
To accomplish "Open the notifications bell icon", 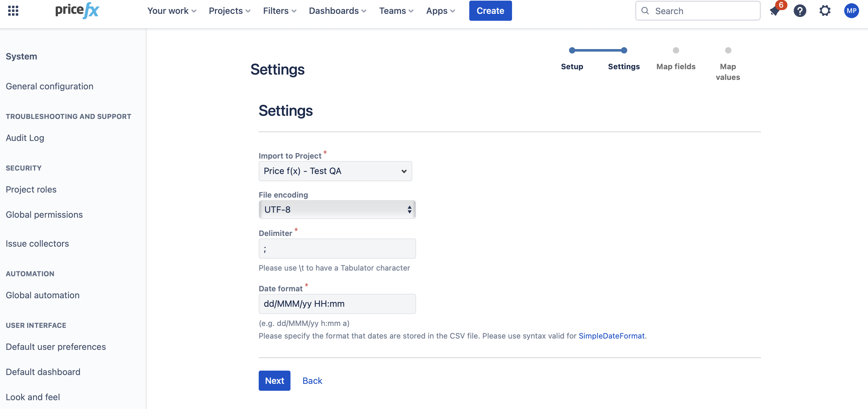I will tap(774, 11).
